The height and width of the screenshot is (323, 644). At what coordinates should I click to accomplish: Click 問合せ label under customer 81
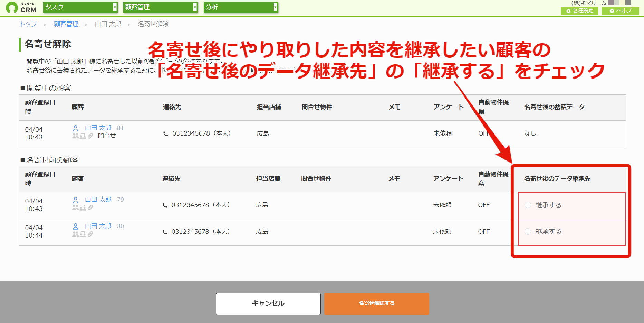tap(107, 136)
